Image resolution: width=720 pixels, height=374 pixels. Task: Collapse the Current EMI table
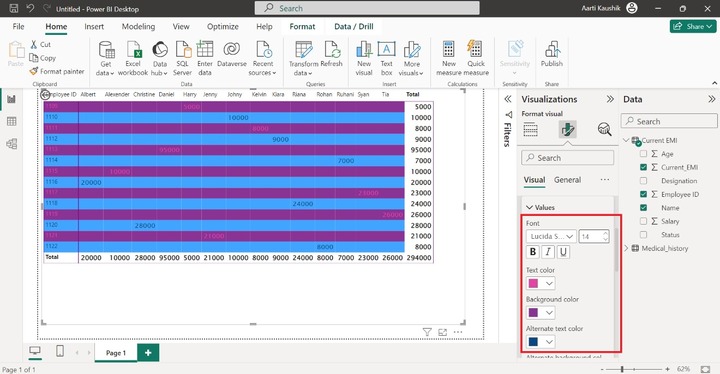626,140
